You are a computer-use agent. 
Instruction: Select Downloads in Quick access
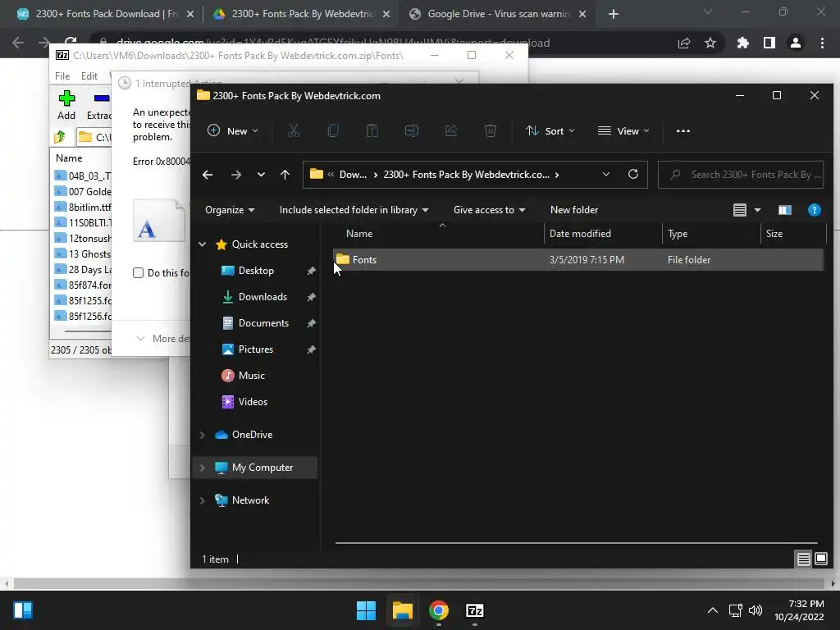pos(262,297)
